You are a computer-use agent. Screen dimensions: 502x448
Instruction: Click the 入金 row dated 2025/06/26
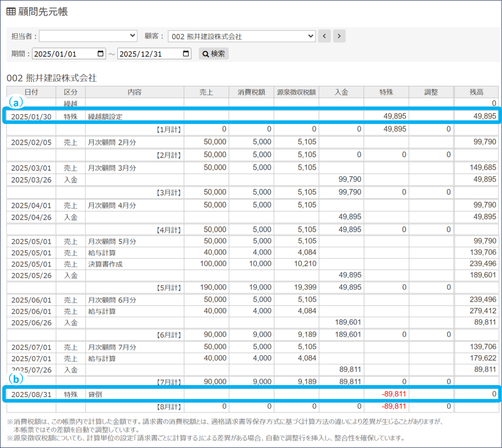[70, 323]
